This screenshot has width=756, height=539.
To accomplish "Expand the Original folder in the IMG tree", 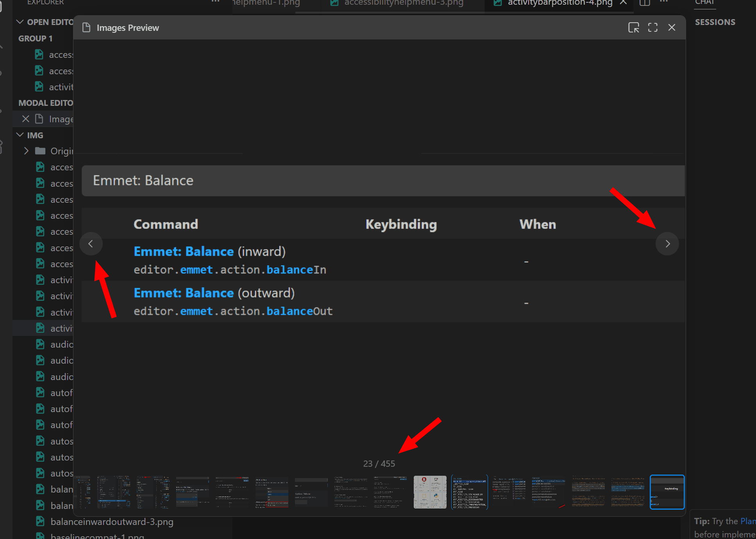I will (26, 151).
